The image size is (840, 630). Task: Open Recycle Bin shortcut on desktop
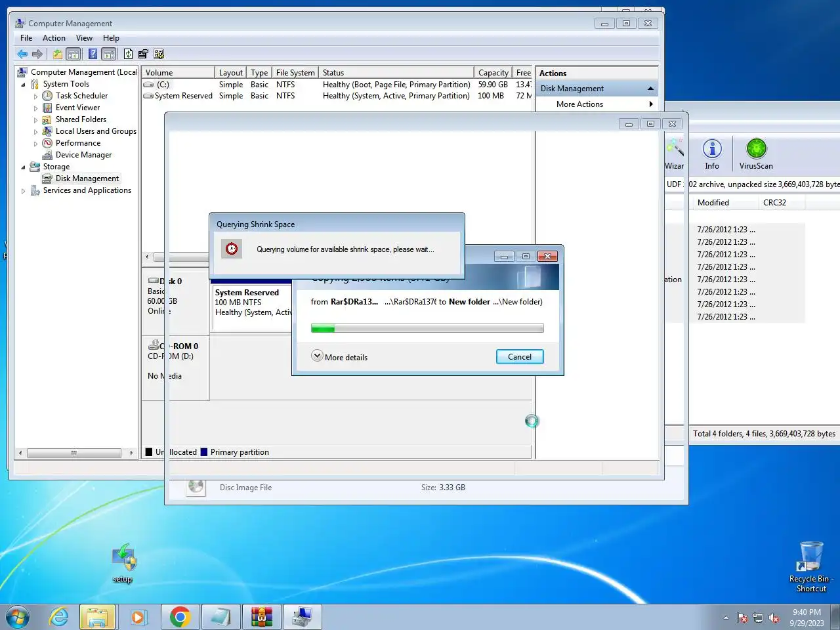tap(811, 567)
